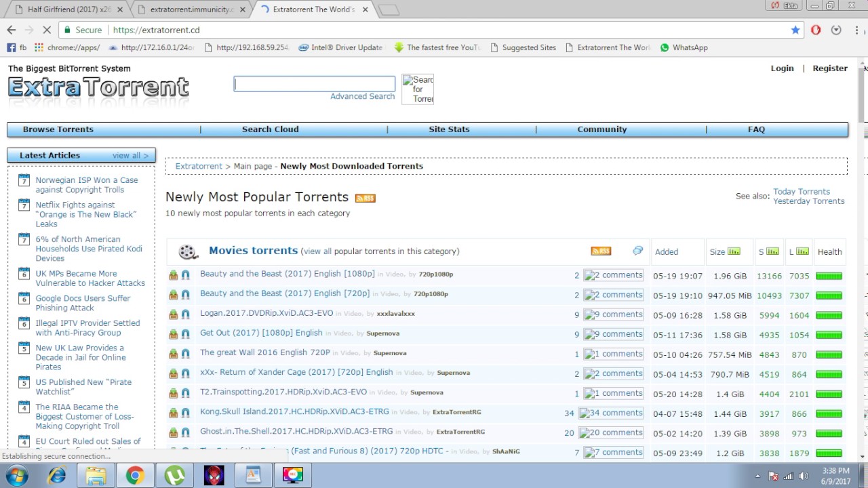Click magnet icon for Kong.Skull Island row
This screenshot has width=868, height=488.
(x=185, y=413)
